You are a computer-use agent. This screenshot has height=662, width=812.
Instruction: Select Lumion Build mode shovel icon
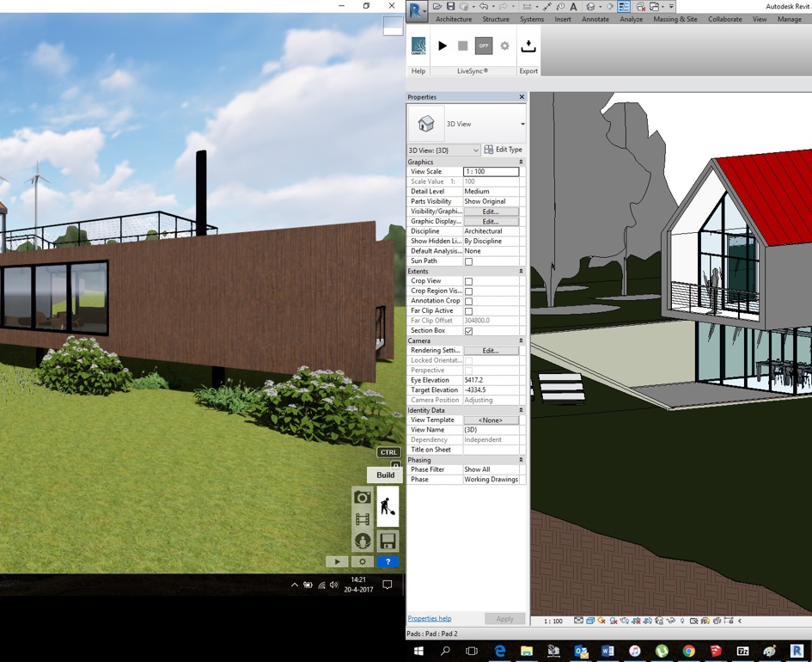(x=387, y=506)
